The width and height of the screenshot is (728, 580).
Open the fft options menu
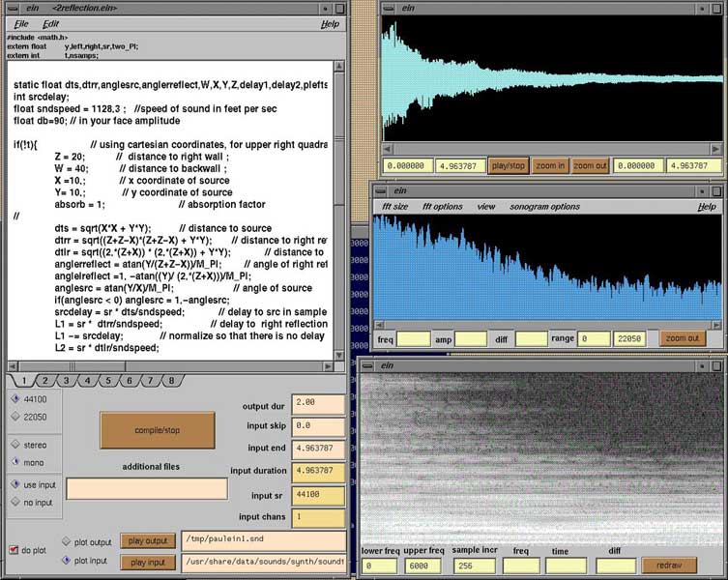[442, 207]
